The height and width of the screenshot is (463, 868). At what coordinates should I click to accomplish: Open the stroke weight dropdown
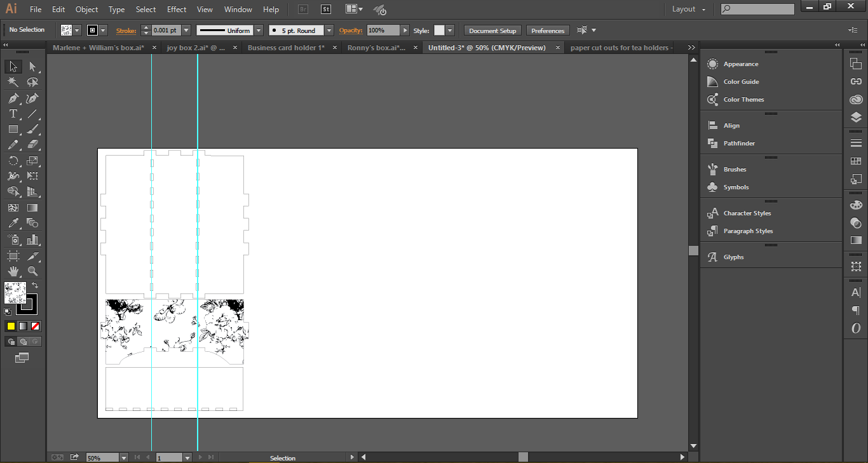[x=186, y=30]
